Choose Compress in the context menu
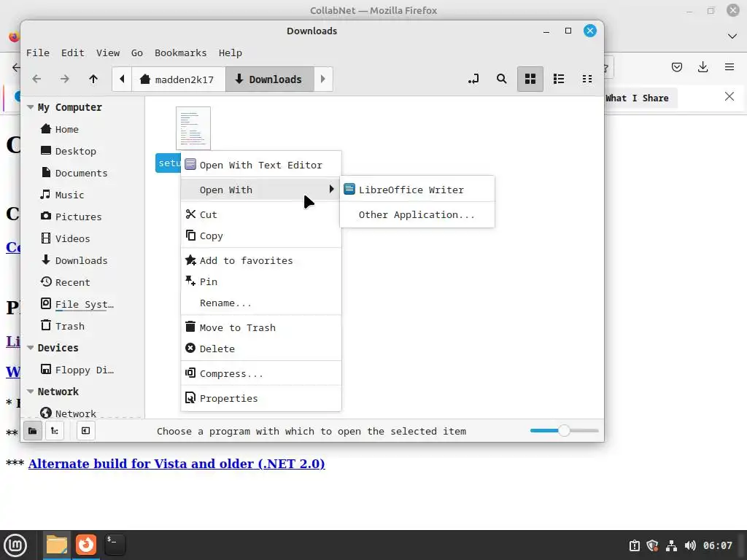The height and width of the screenshot is (560, 747). point(260,373)
